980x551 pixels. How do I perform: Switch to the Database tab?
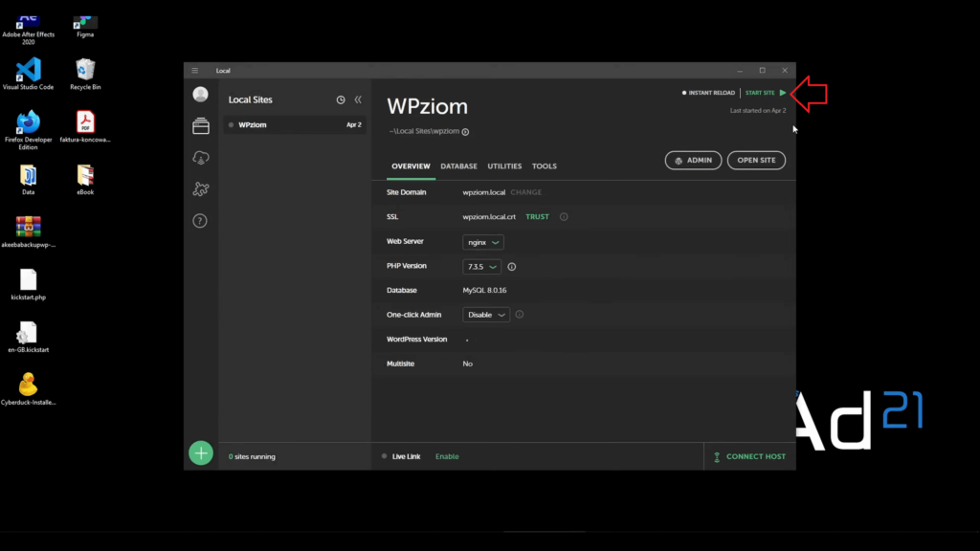pyautogui.click(x=458, y=166)
